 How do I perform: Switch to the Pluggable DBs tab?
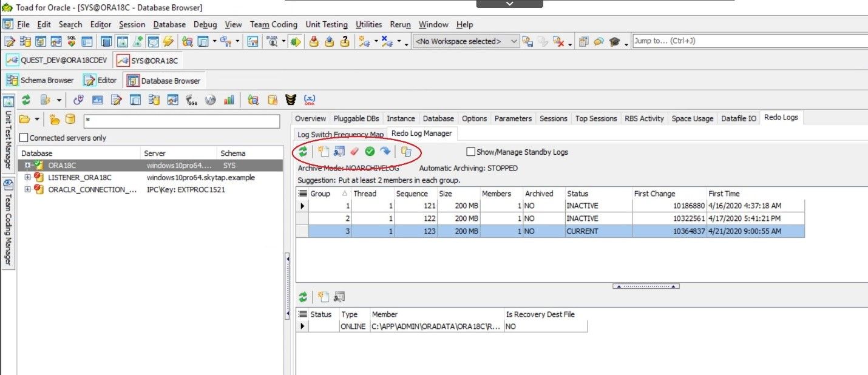point(356,118)
